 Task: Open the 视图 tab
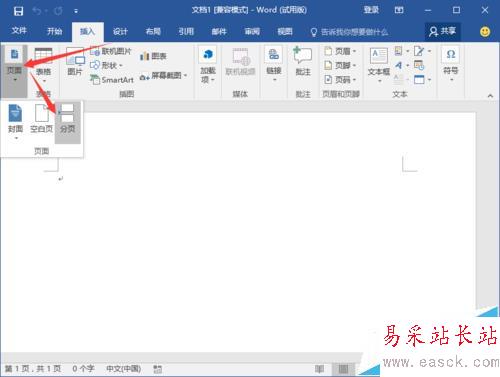coord(285,31)
